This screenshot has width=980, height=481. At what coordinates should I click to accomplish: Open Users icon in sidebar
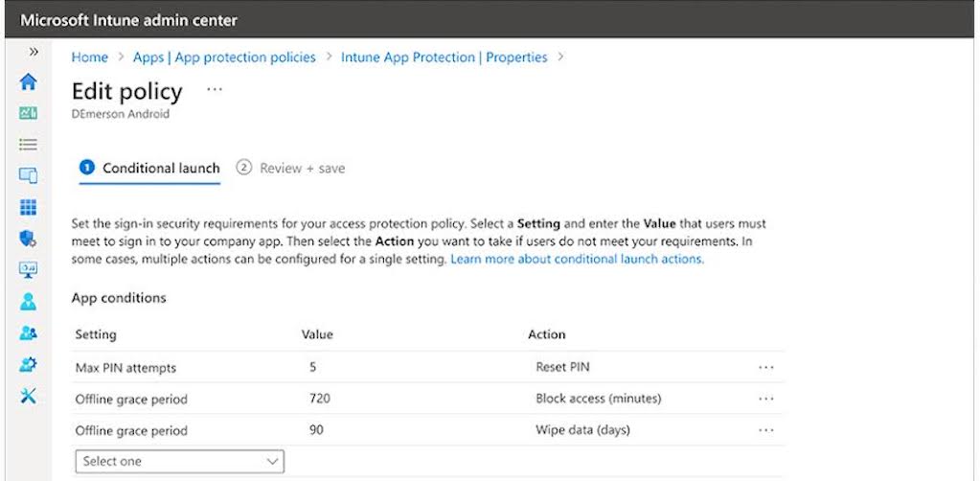click(28, 302)
